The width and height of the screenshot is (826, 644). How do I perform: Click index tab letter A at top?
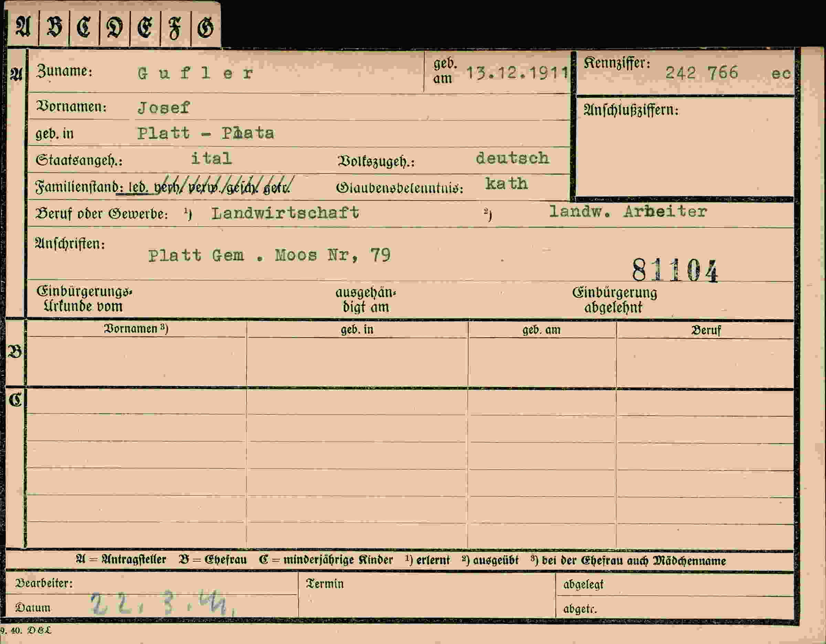(x=23, y=27)
